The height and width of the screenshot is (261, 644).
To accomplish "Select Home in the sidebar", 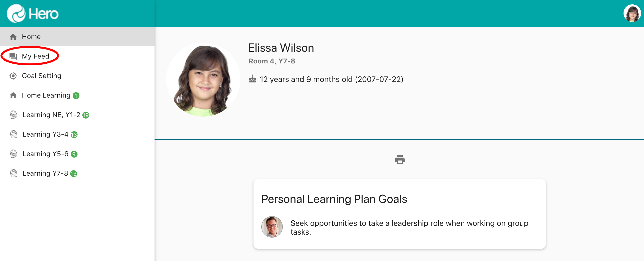I will pyautogui.click(x=31, y=37).
